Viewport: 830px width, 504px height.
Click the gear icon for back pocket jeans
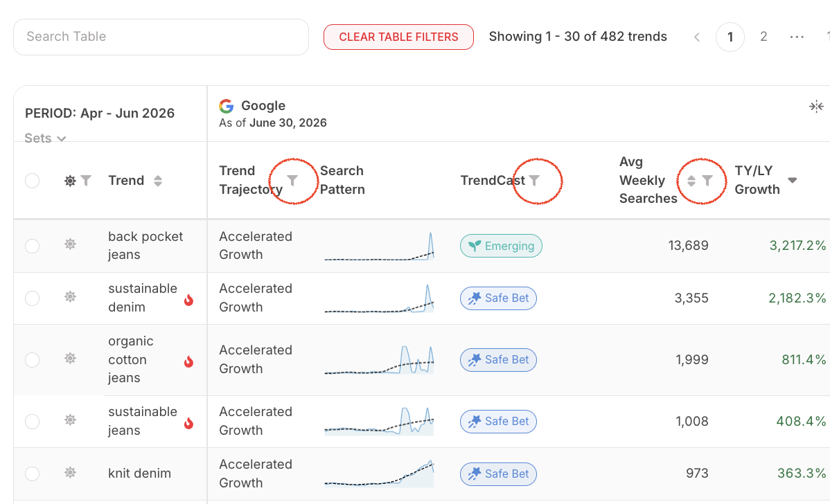point(70,244)
